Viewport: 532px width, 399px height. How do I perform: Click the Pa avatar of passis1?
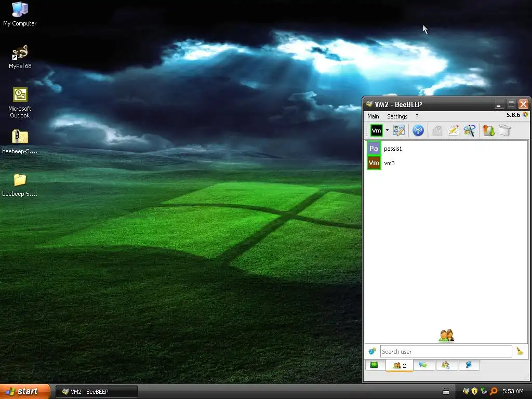pyautogui.click(x=374, y=148)
